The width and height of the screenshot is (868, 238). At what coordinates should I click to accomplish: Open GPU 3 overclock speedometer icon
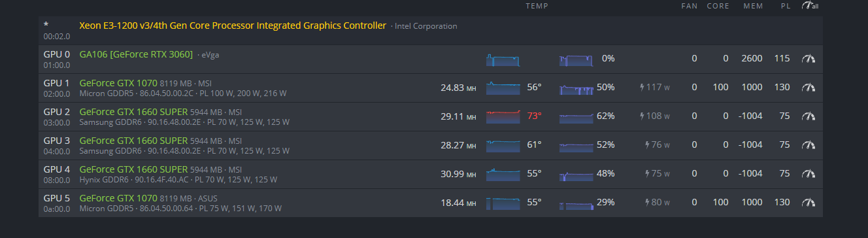tap(809, 144)
